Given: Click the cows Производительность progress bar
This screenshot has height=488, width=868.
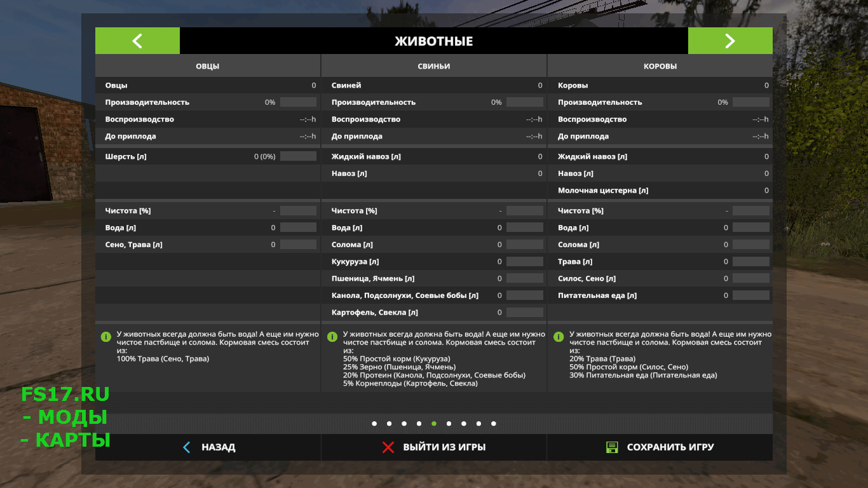Looking at the screenshot, I should click(x=750, y=102).
